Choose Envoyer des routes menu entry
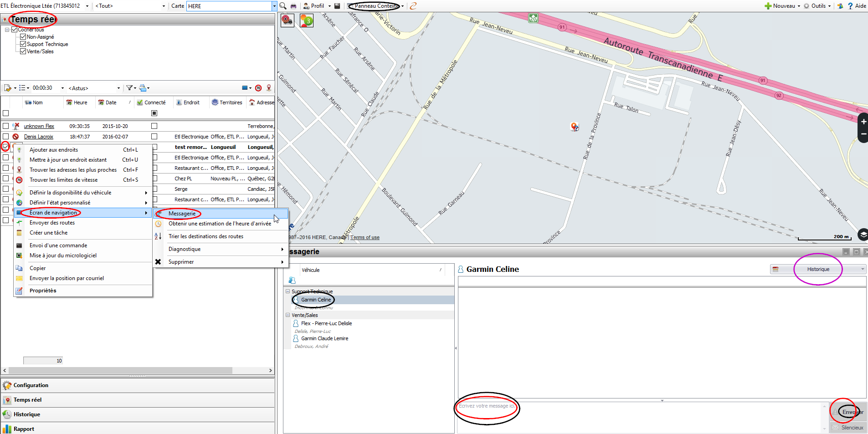 point(52,223)
